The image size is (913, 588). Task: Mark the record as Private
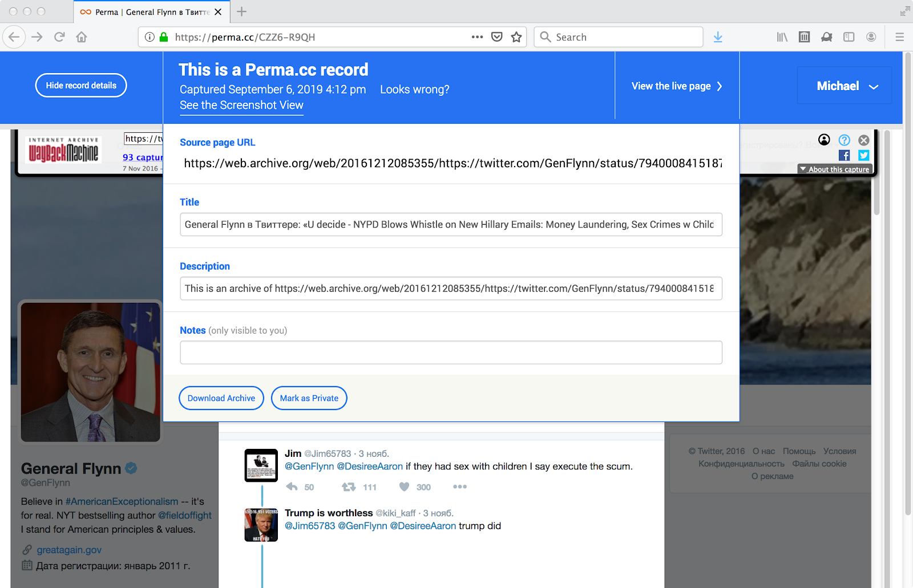coord(309,398)
